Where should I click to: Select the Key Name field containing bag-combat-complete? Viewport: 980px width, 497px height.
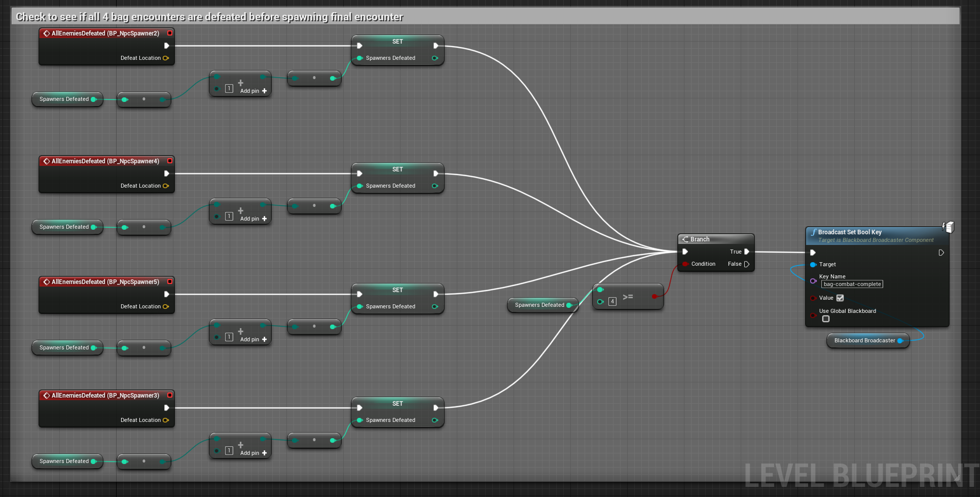pyautogui.click(x=852, y=284)
